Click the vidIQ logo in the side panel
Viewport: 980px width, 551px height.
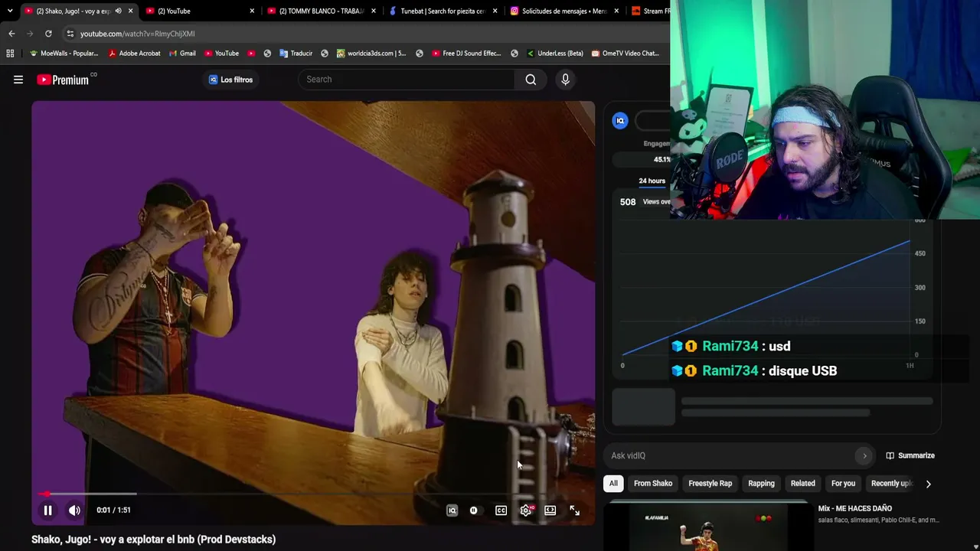pos(620,120)
